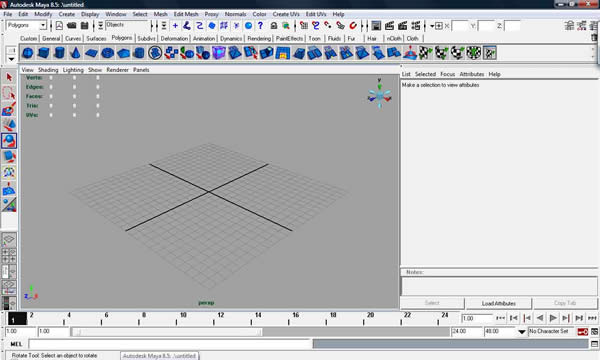Image resolution: width=600 pixels, height=360 pixels.
Task: Pick the Lasso selection tool
Action: (9, 93)
